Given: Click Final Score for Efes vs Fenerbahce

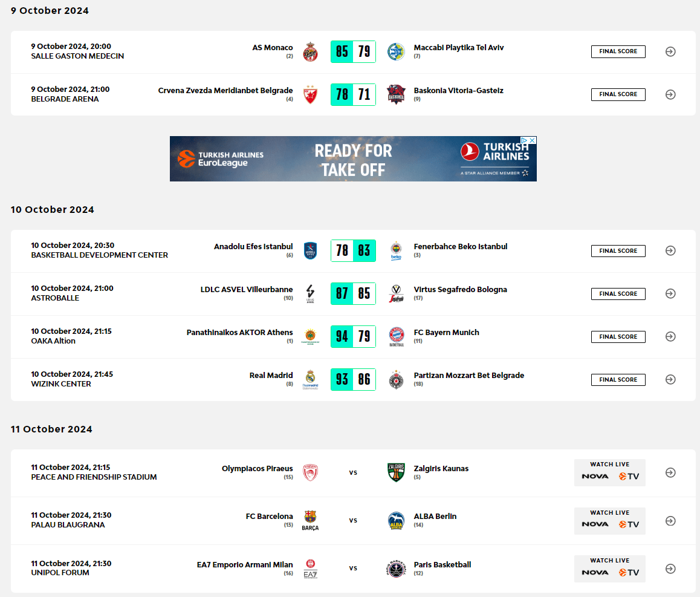Looking at the screenshot, I should click(618, 250).
